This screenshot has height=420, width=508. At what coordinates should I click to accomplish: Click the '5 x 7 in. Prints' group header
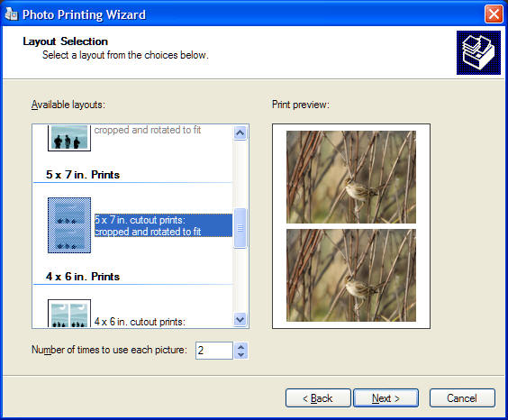[x=83, y=175]
